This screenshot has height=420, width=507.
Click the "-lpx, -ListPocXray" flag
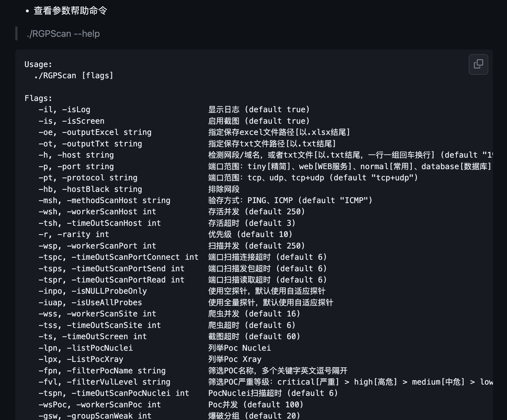click(81, 359)
